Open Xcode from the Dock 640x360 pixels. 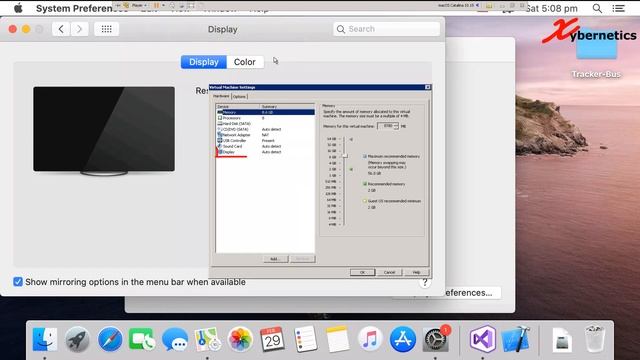516,340
